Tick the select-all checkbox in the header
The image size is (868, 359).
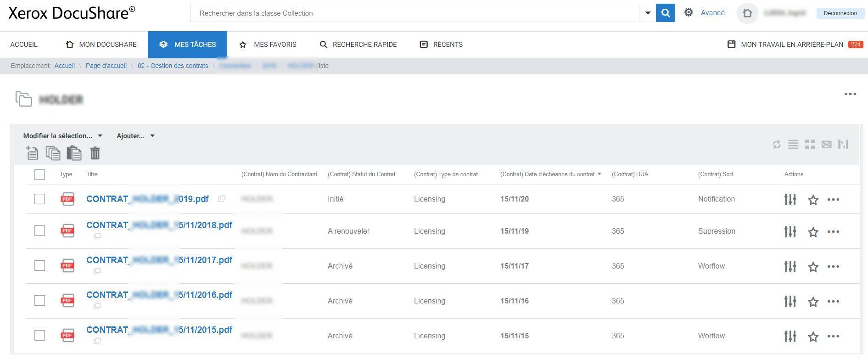click(40, 174)
